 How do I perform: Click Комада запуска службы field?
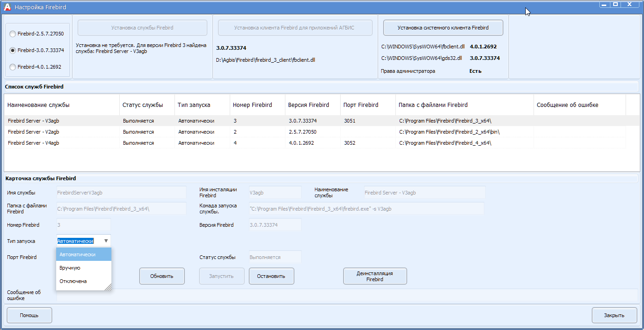[366, 209]
